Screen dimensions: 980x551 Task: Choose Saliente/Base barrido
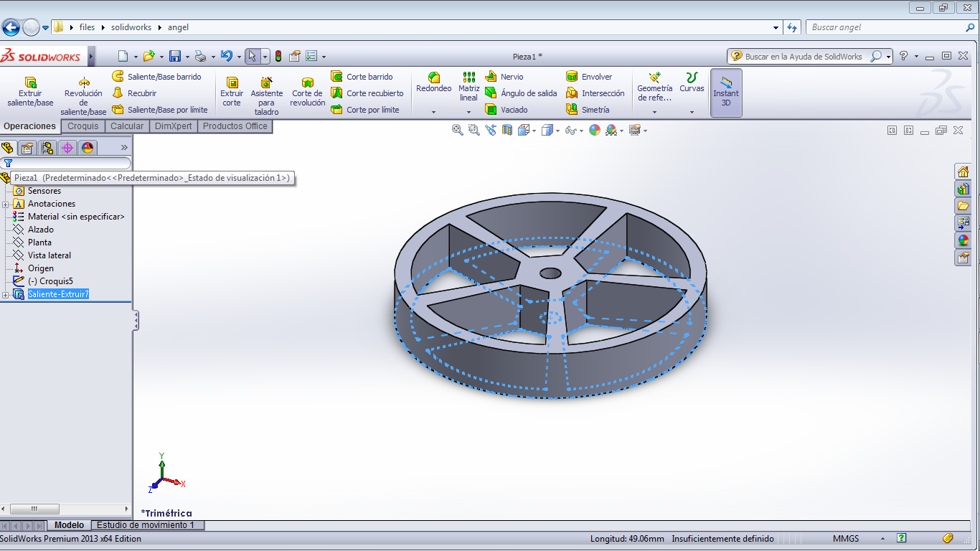(x=156, y=76)
